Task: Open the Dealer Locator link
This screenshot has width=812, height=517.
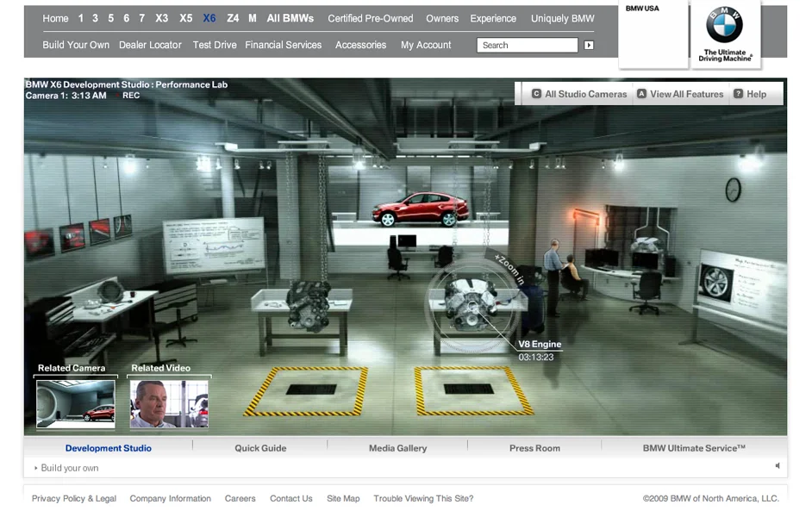Action: 150,45
